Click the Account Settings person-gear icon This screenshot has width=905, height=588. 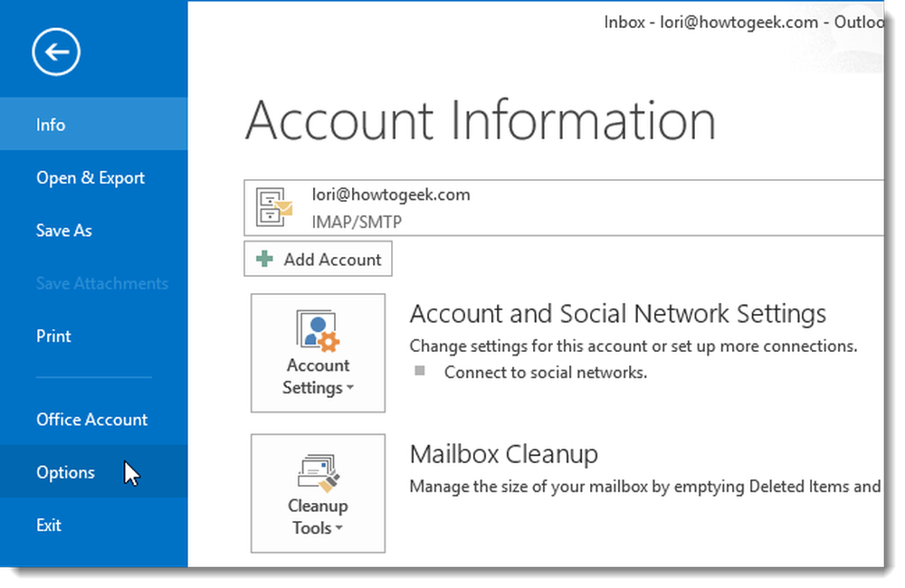[x=318, y=331]
